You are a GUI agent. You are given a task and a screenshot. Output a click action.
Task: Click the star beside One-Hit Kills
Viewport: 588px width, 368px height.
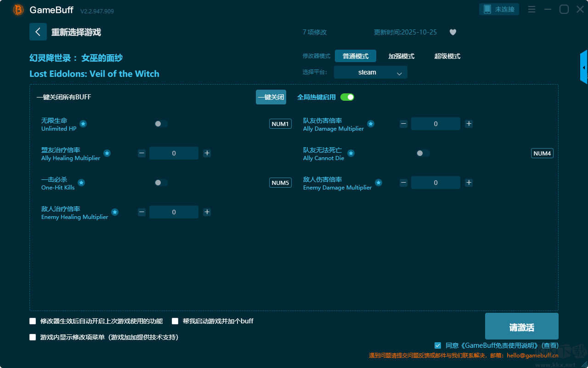click(81, 183)
